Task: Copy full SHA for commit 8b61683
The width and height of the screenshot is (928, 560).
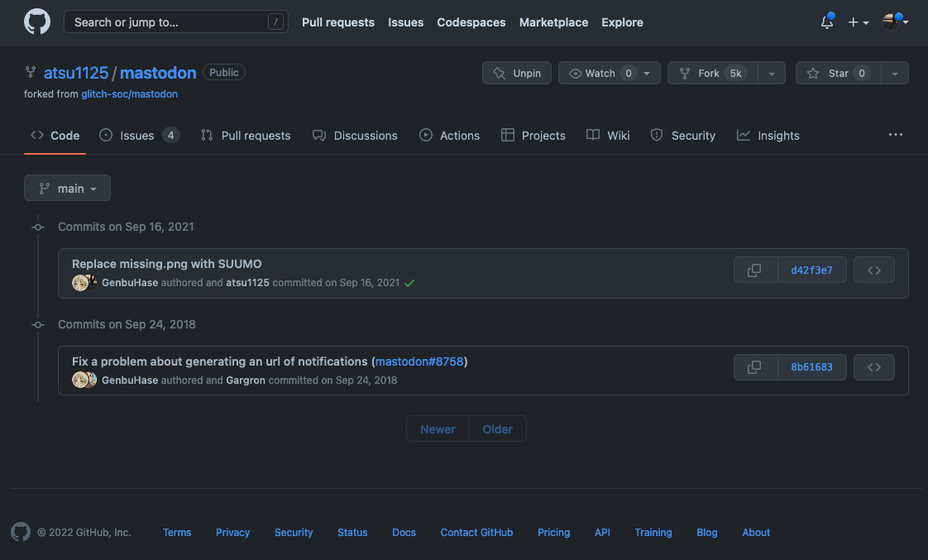Action: point(754,367)
